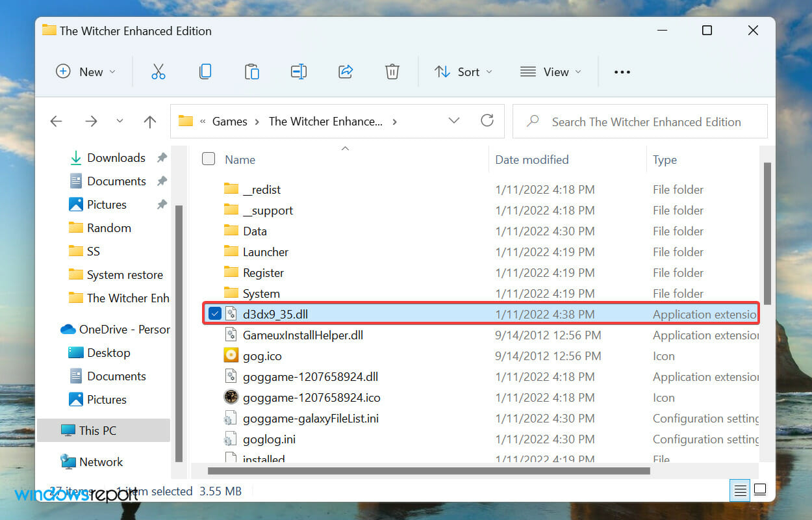This screenshot has width=812, height=520.
Task: Click the Rename icon in toolbar
Action: pos(299,71)
